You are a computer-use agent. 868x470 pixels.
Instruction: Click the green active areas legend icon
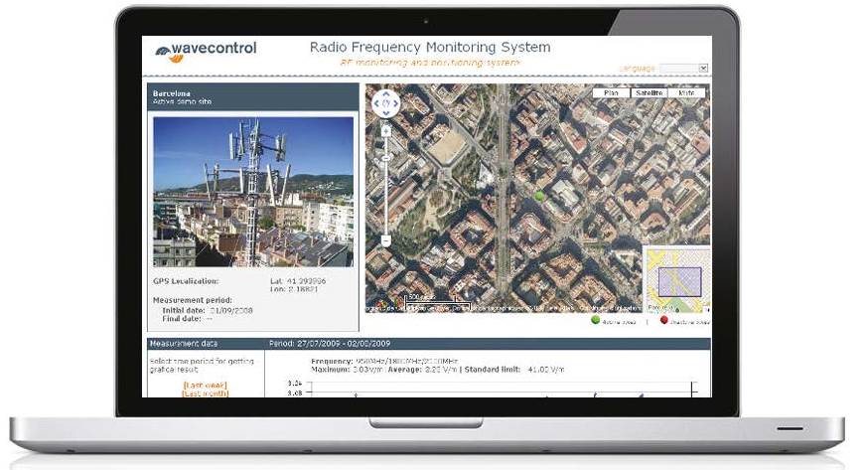pyautogui.click(x=596, y=320)
